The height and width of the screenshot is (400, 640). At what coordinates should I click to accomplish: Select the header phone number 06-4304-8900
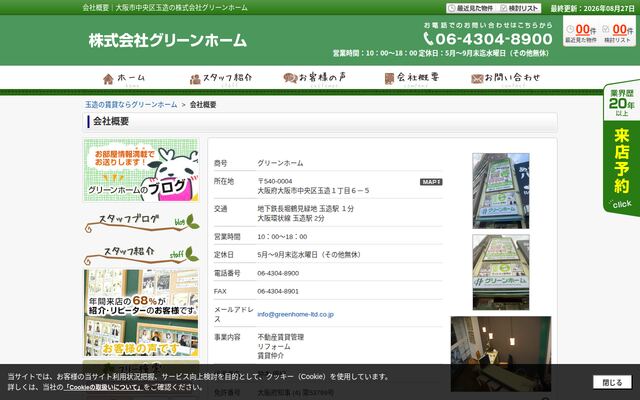click(x=493, y=39)
